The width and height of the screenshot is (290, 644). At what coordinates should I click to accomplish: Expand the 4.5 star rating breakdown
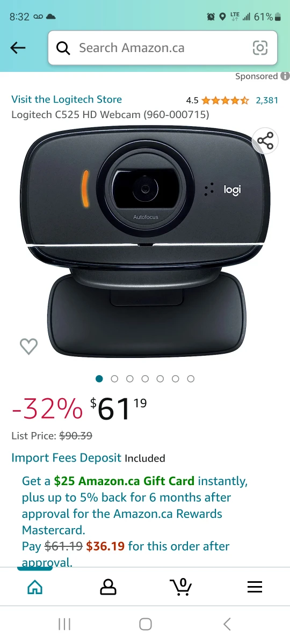(218, 100)
